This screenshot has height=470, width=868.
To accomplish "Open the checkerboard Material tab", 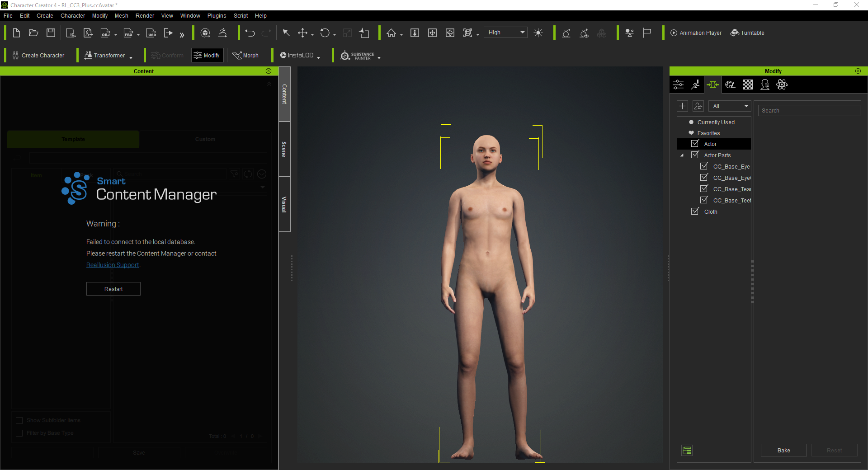I will click(748, 85).
